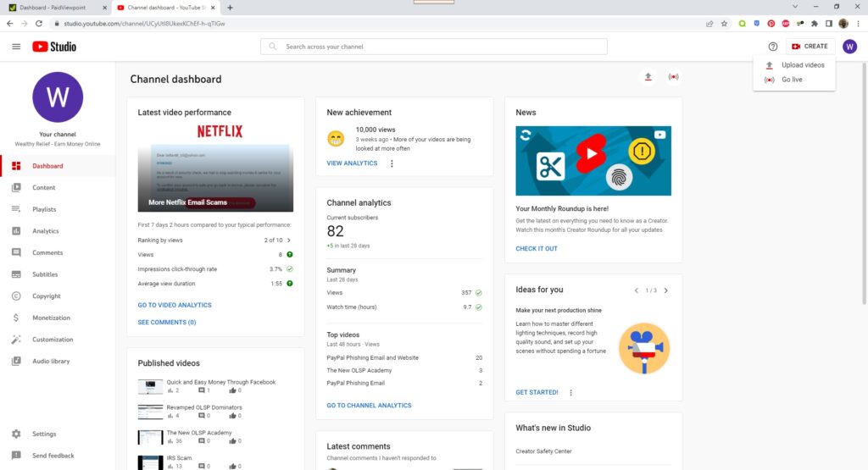This screenshot has width=868, height=470.
Task: Open Chrome's three-dot menu
Action: click(x=858, y=24)
